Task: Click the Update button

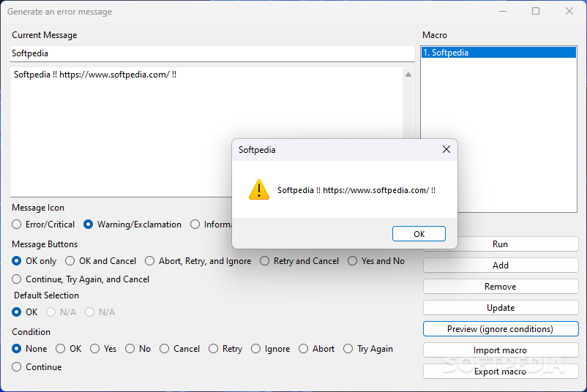Action: click(x=501, y=308)
